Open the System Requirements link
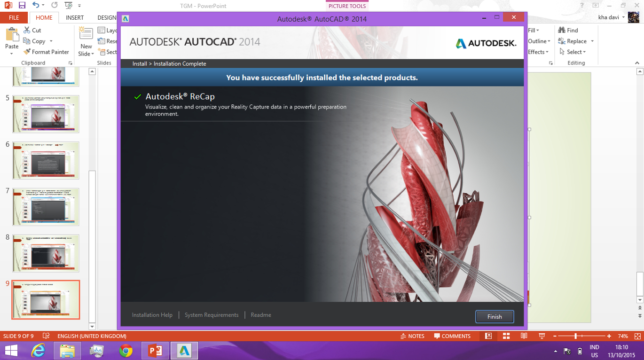The image size is (644, 360). 212,315
